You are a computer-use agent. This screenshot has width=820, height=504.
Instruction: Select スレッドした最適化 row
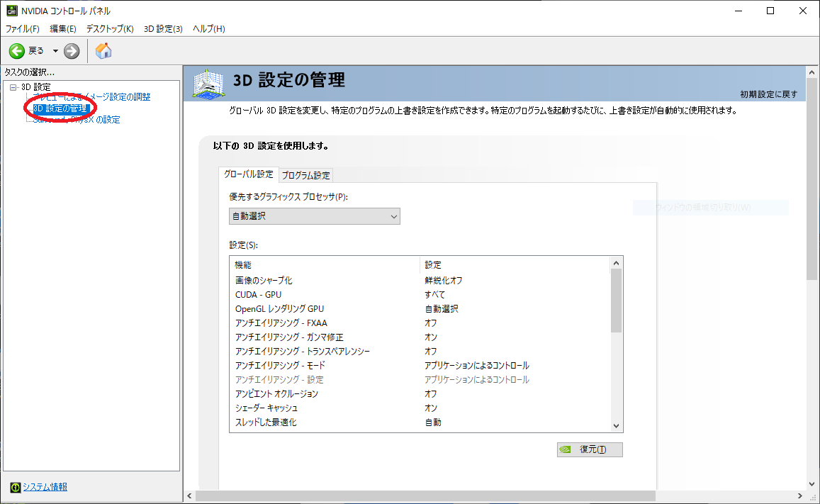(421, 422)
